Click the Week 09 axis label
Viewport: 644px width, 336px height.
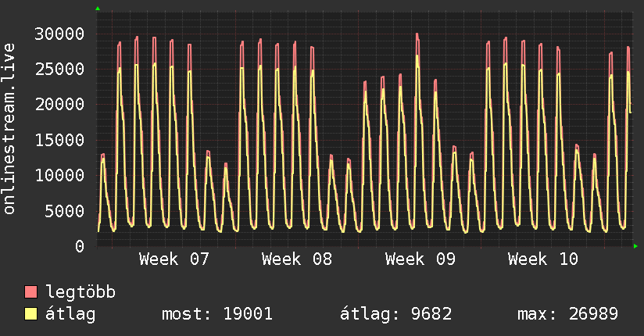coord(420,259)
